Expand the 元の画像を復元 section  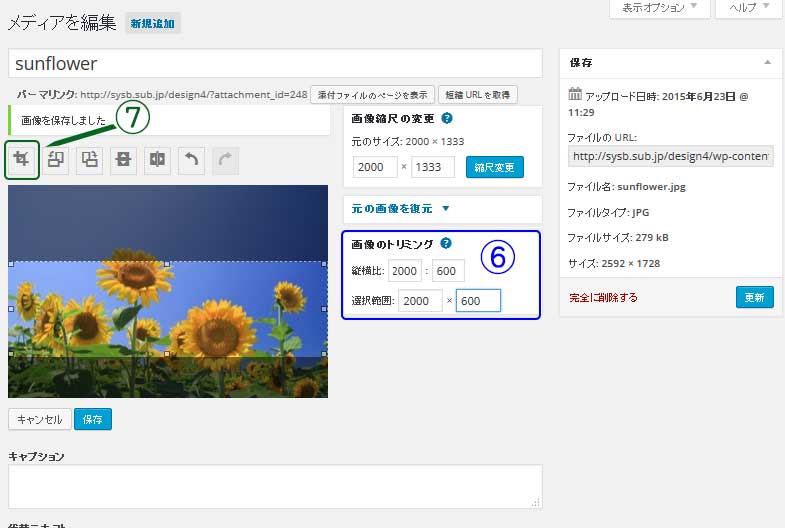pyautogui.click(x=400, y=209)
